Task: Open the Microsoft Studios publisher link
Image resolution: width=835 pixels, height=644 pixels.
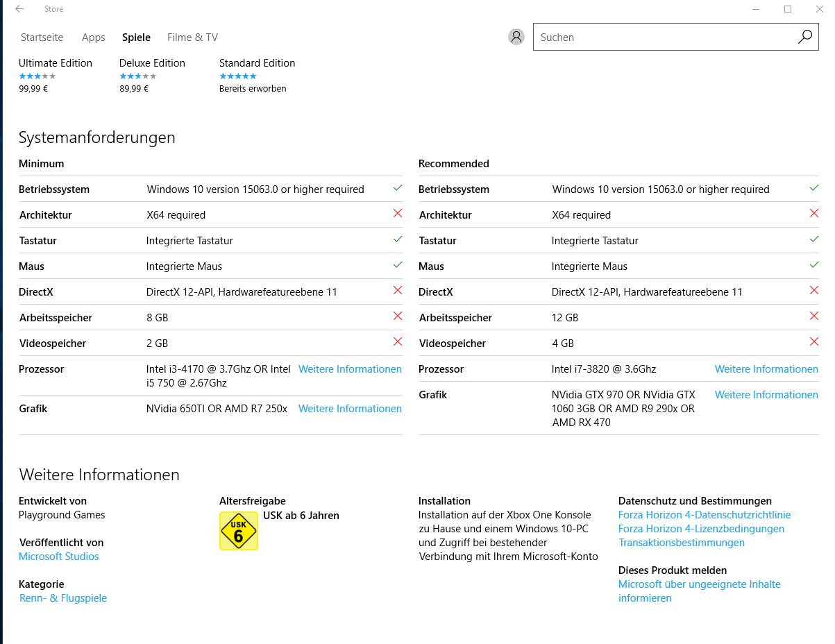Action: click(x=59, y=557)
